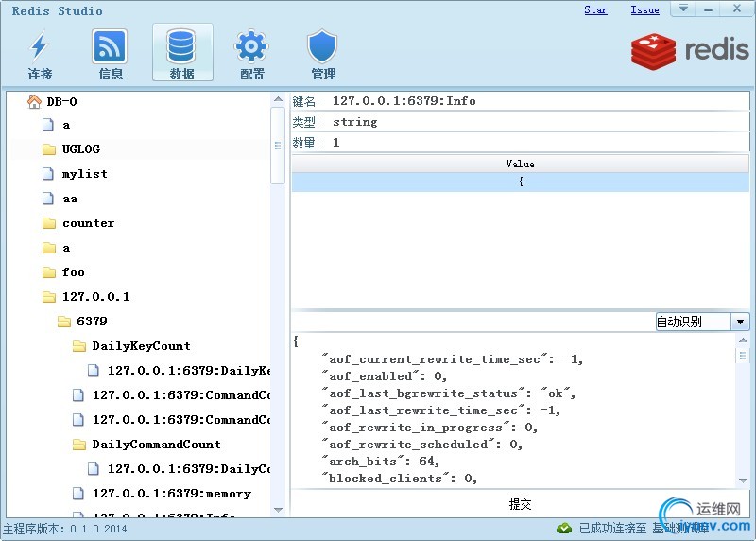Select the mylist key
Image resolution: width=756 pixels, height=541 pixels.
(x=84, y=174)
